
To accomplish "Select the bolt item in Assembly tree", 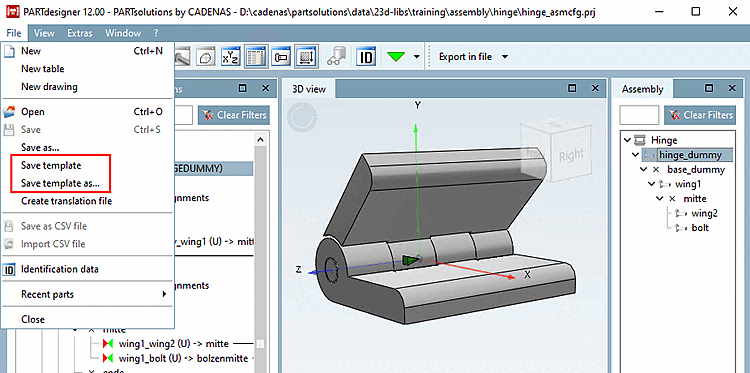I will coord(700,228).
